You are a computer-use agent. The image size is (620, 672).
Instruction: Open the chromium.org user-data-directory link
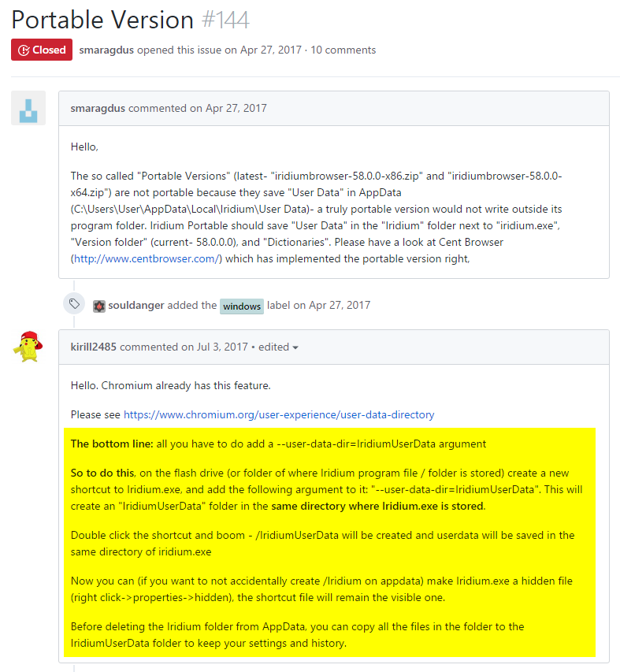(279, 415)
